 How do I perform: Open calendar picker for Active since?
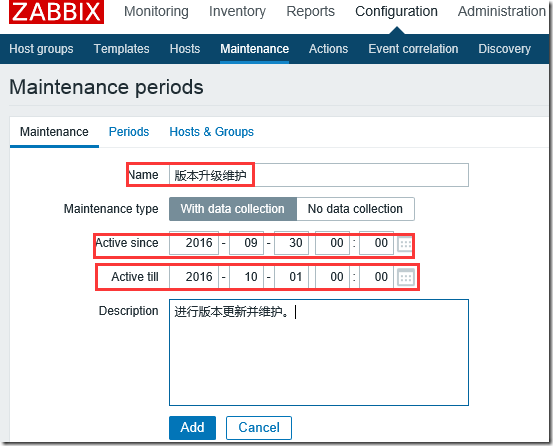click(x=405, y=244)
